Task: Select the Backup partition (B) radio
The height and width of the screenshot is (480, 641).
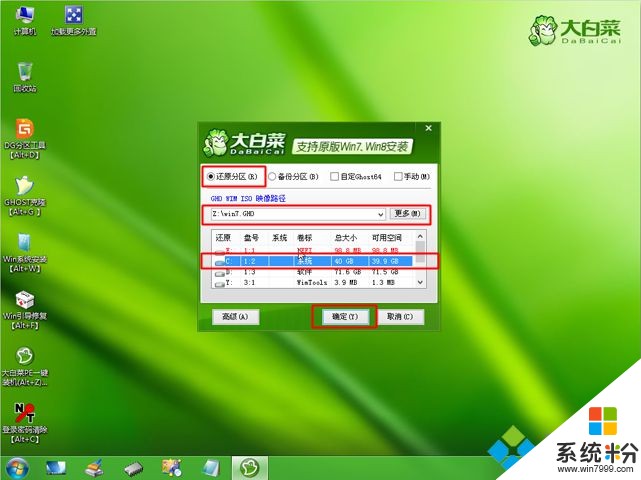Action: pos(294,177)
